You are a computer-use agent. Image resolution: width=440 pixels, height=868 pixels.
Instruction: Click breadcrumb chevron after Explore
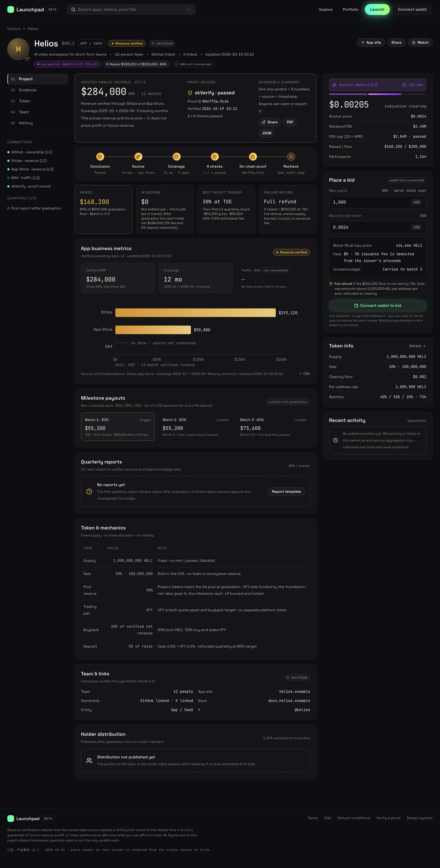tap(24, 29)
